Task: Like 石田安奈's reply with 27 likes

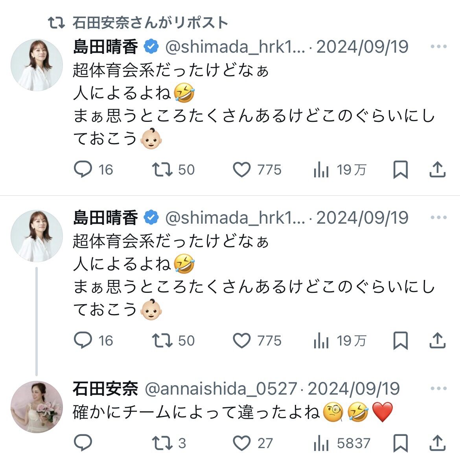Action: point(241,443)
